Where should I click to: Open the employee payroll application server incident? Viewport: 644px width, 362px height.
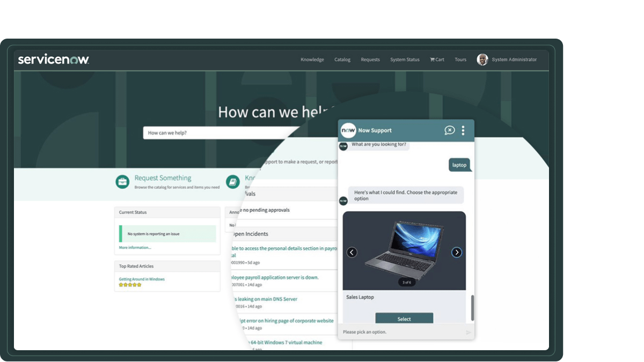coord(275,278)
